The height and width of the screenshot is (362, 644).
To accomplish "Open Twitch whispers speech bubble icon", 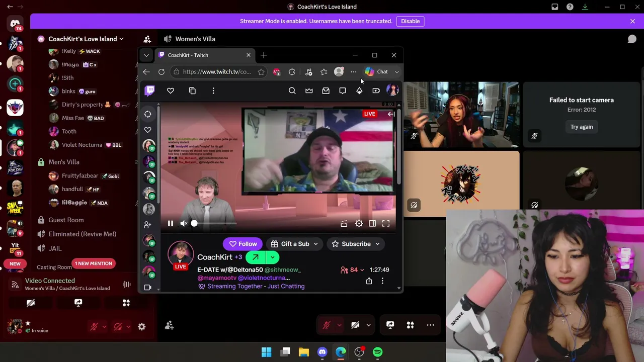I will (343, 90).
